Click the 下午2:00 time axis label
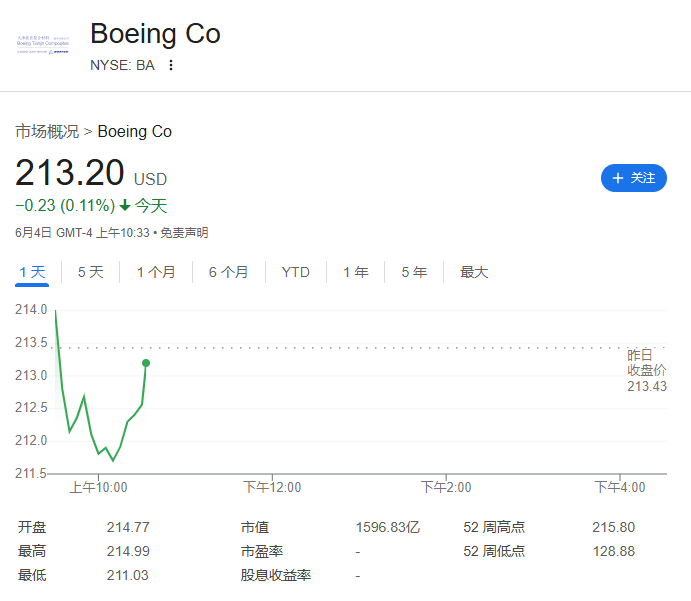Viewport: 691px width, 601px height. [446, 487]
